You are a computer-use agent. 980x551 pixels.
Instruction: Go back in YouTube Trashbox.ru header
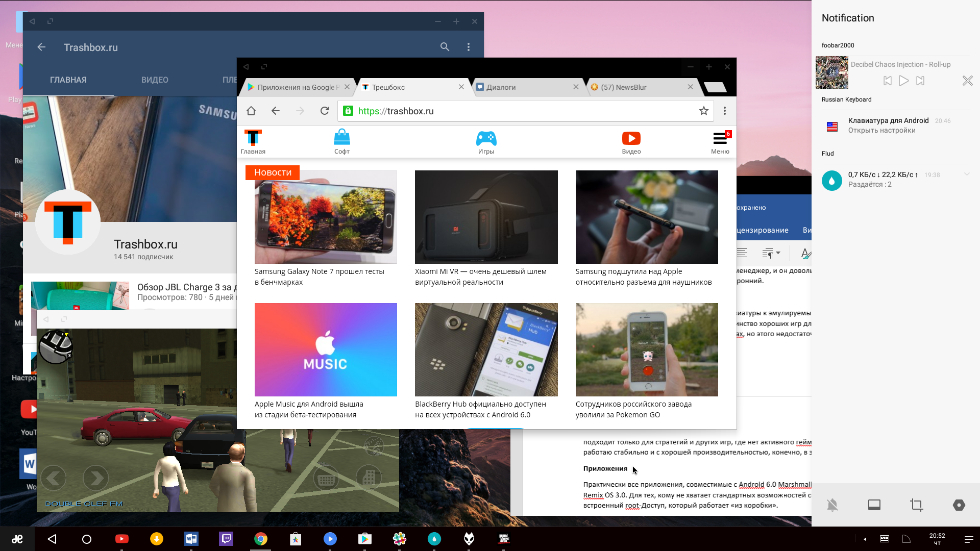[41, 47]
